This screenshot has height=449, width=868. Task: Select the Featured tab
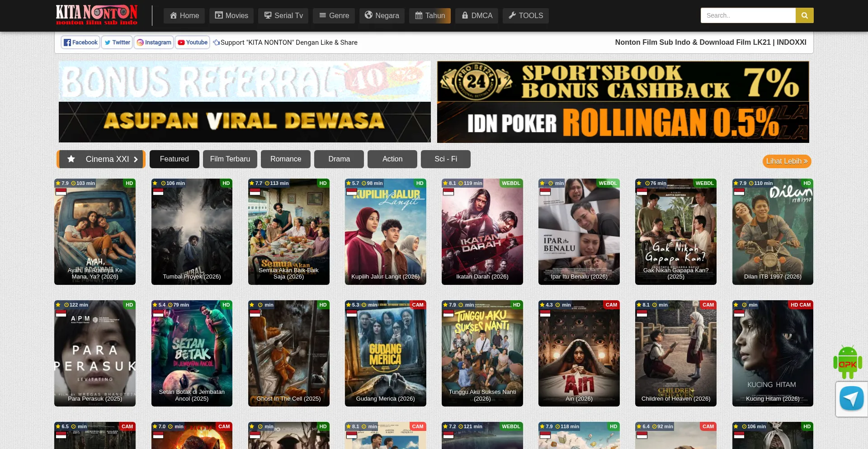tap(175, 159)
